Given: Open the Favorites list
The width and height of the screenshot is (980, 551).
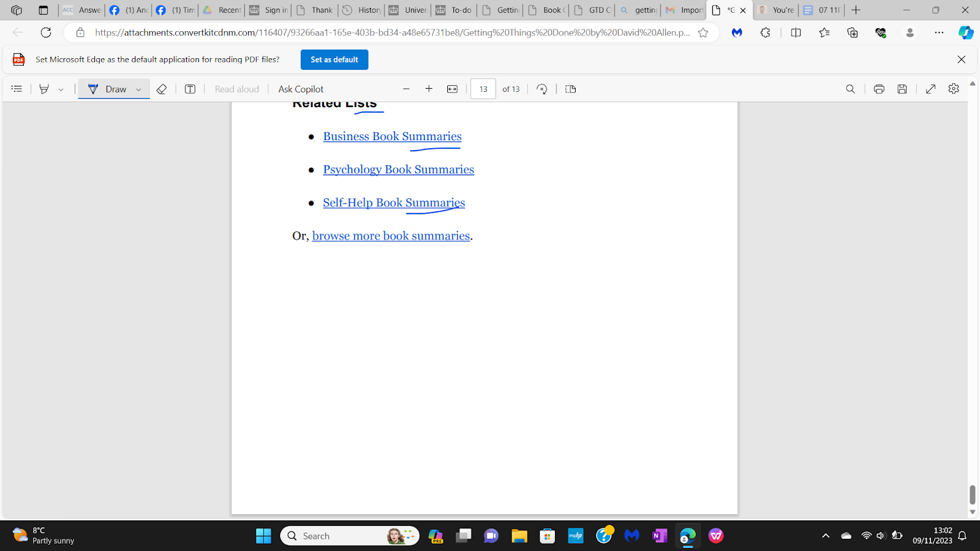Looking at the screenshot, I should pos(824,32).
